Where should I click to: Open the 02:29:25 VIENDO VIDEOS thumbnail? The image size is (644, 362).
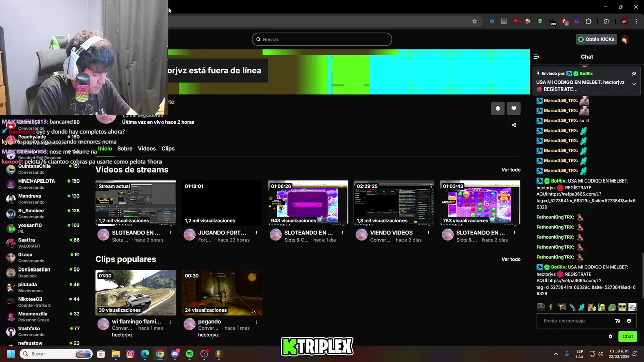point(394,203)
